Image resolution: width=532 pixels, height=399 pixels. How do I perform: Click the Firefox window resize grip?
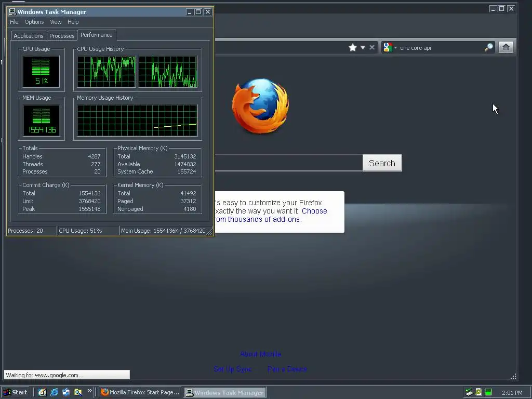(x=513, y=376)
